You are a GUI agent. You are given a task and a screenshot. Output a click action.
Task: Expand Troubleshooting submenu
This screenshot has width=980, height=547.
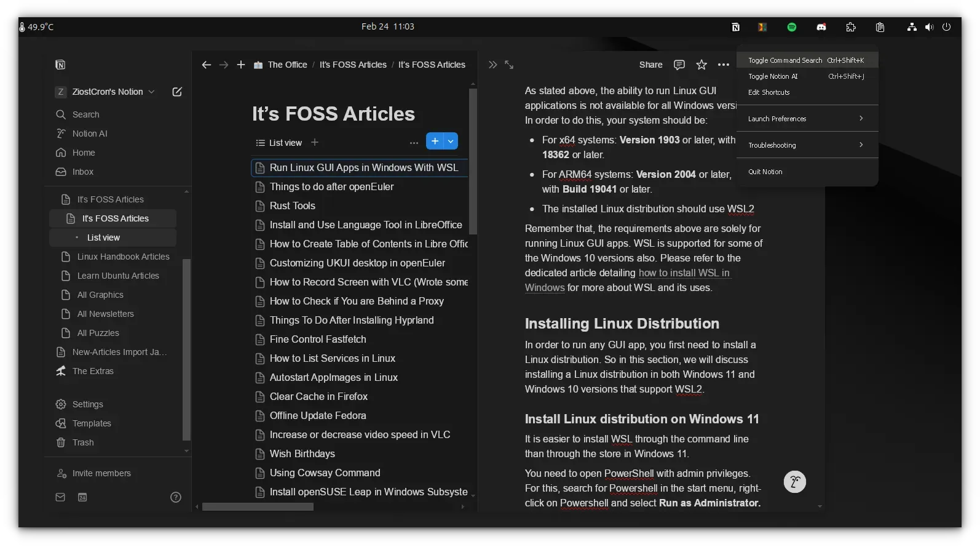tap(807, 145)
